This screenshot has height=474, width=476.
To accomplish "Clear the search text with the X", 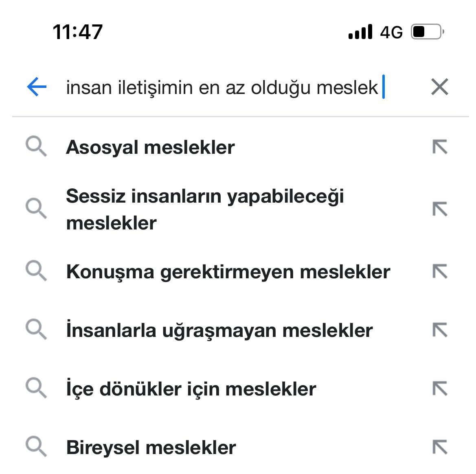I will pyautogui.click(x=439, y=87).
